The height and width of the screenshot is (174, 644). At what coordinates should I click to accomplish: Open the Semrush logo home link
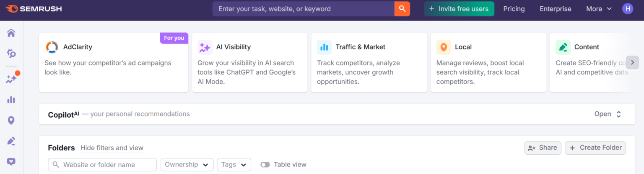click(x=34, y=9)
